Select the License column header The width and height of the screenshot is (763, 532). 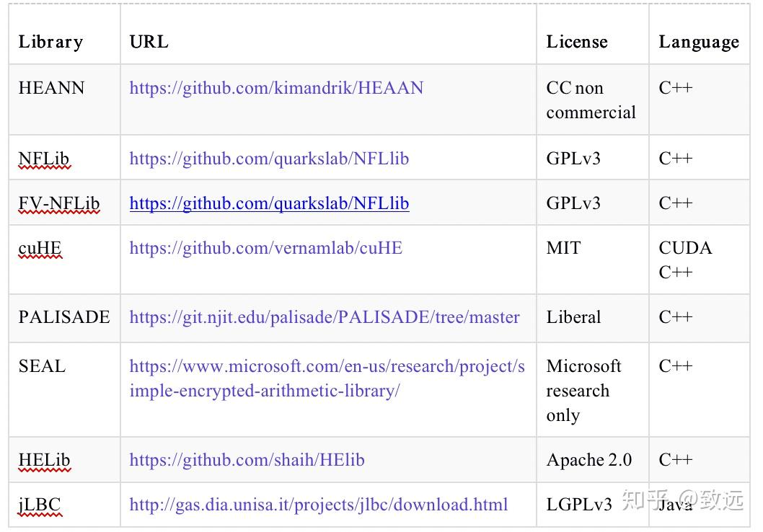(577, 42)
